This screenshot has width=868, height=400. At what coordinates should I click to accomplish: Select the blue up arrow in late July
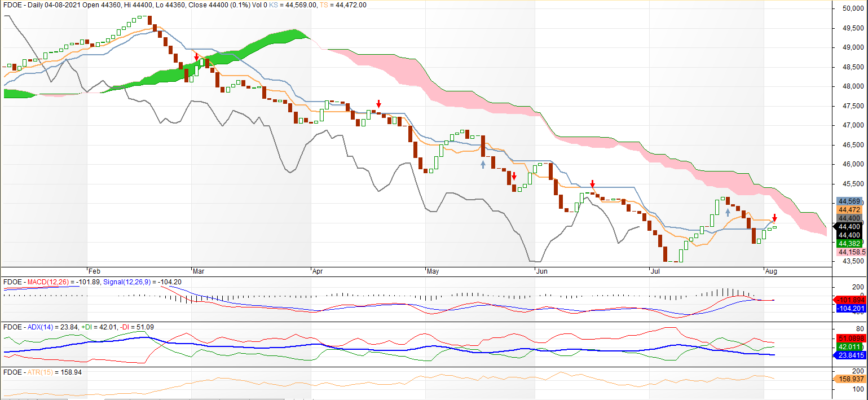click(728, 212)
